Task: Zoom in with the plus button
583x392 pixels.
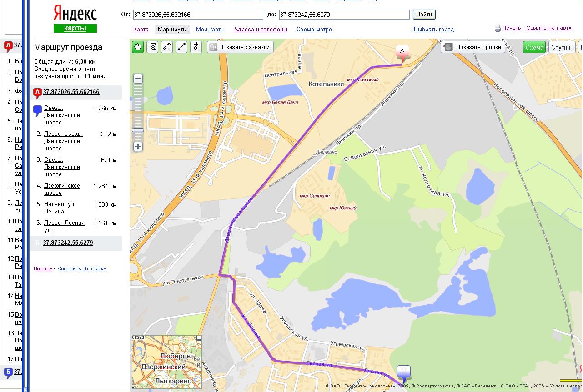Action: [138, 147]
